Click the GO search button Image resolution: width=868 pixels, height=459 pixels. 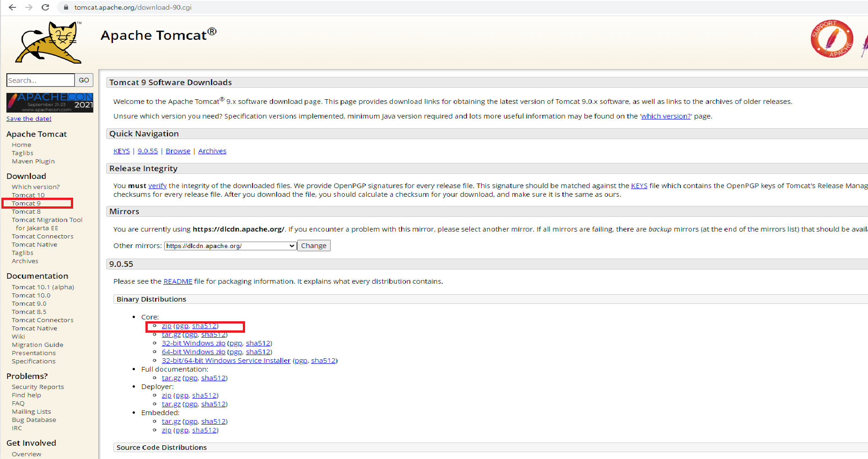pos(84,80)
